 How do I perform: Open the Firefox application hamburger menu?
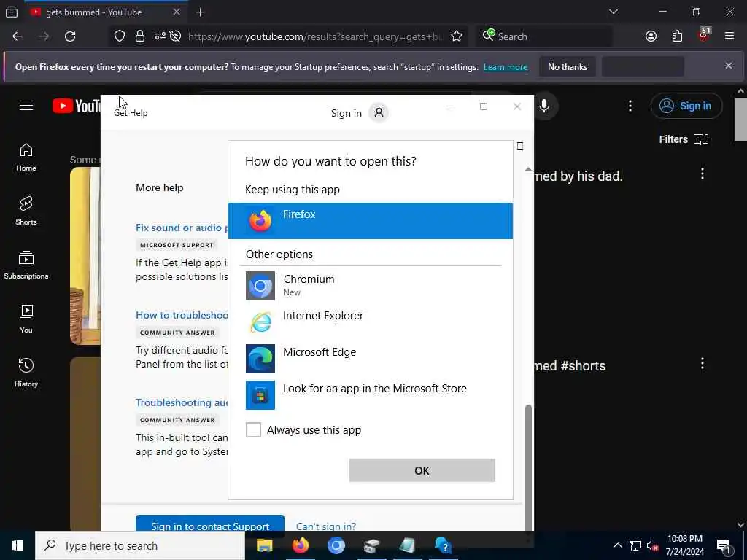click(x=729, y=36)
